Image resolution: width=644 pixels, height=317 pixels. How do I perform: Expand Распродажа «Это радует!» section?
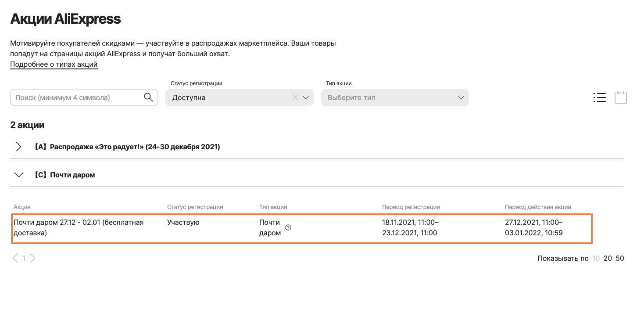click(18, 147)
